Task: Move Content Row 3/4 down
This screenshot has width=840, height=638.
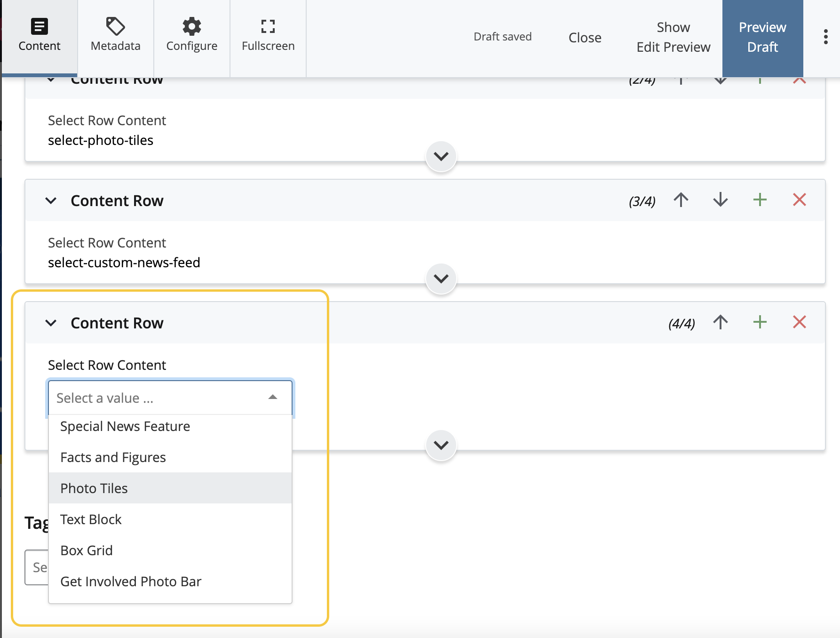Action: click(x=720, y=200)
